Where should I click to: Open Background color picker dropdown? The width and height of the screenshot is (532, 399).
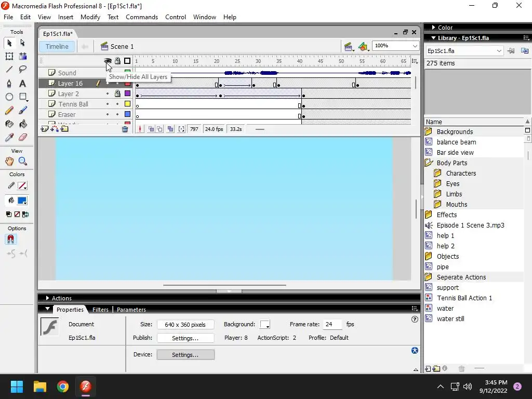[265, 324]
